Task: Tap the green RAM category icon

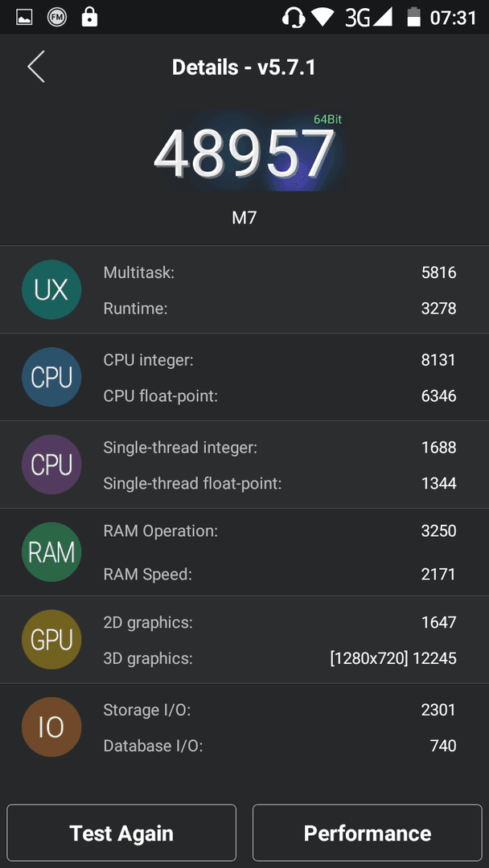Action: click(51, 552)
